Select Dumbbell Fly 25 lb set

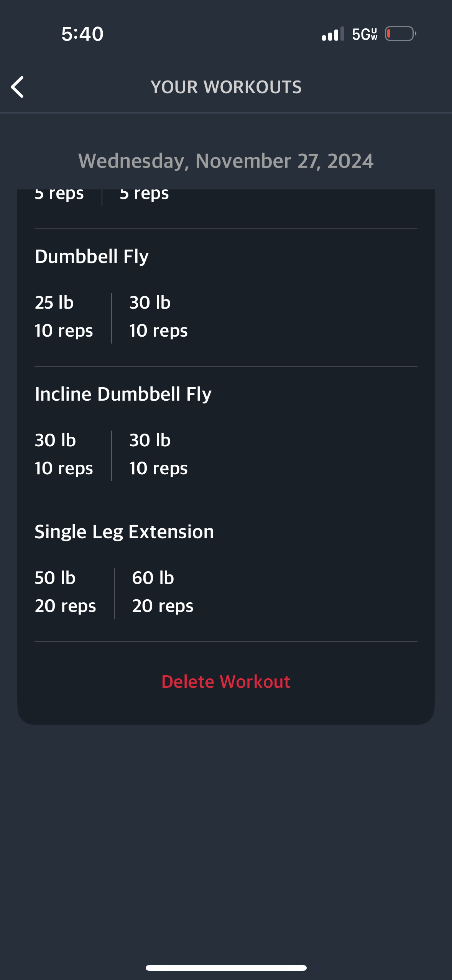[64, 317]
